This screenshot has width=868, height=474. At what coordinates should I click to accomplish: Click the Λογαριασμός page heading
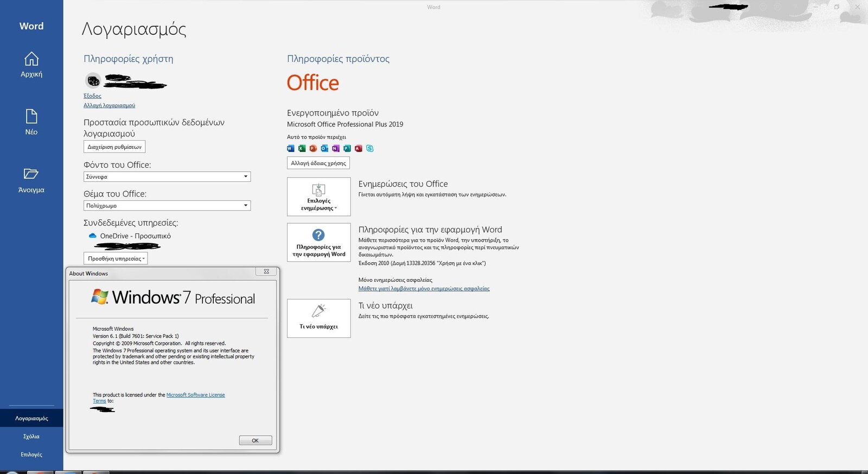click(134, 29)
